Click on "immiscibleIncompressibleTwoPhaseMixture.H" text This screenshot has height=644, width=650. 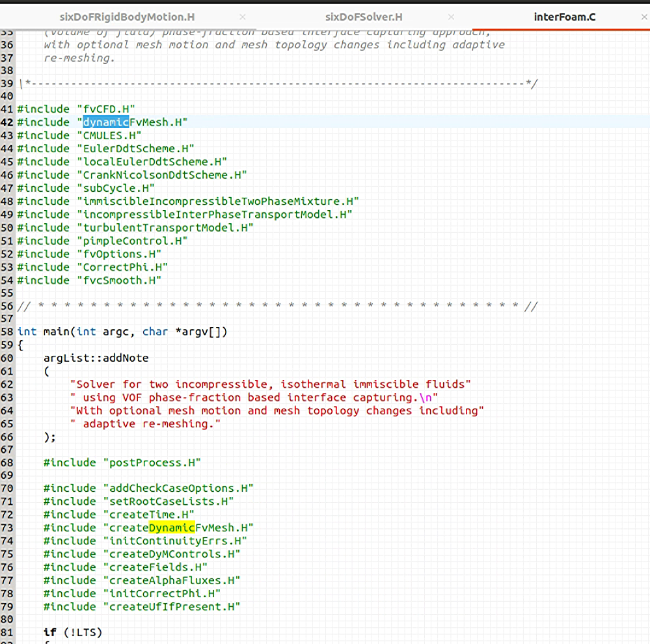(x=218, y=201)
